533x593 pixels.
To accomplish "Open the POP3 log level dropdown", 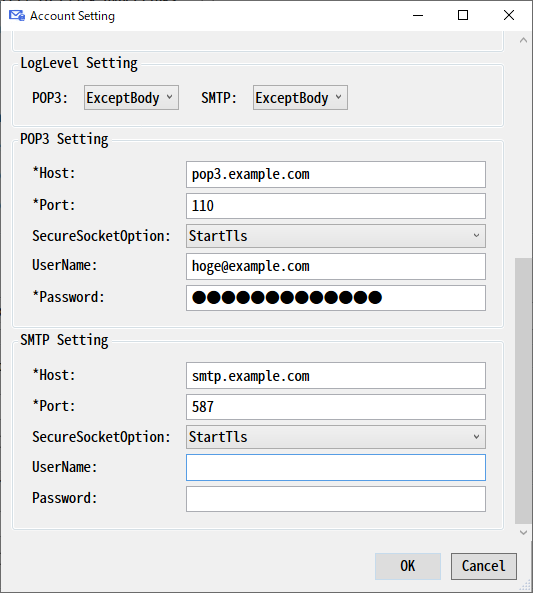I will tap(131, 98).
